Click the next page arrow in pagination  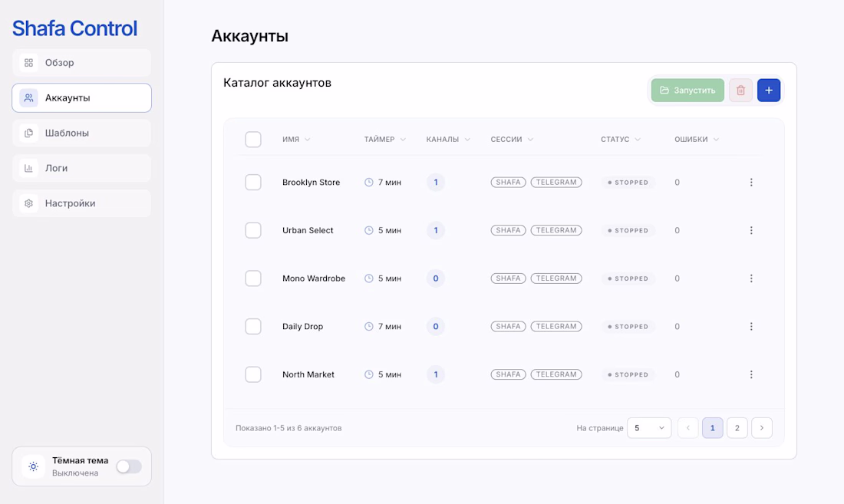762,428
